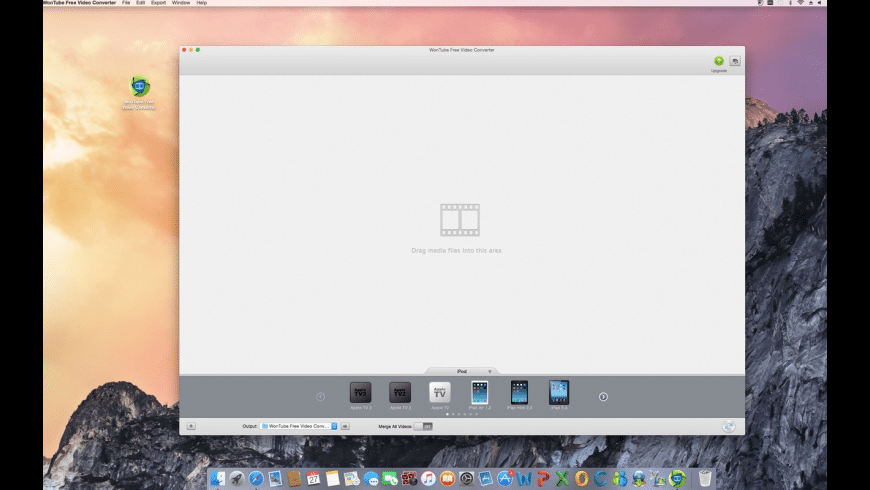Toggle the Merge All Videos switch
The width and height of the screenshot is (870, 490).
click(x=423, y=426)
